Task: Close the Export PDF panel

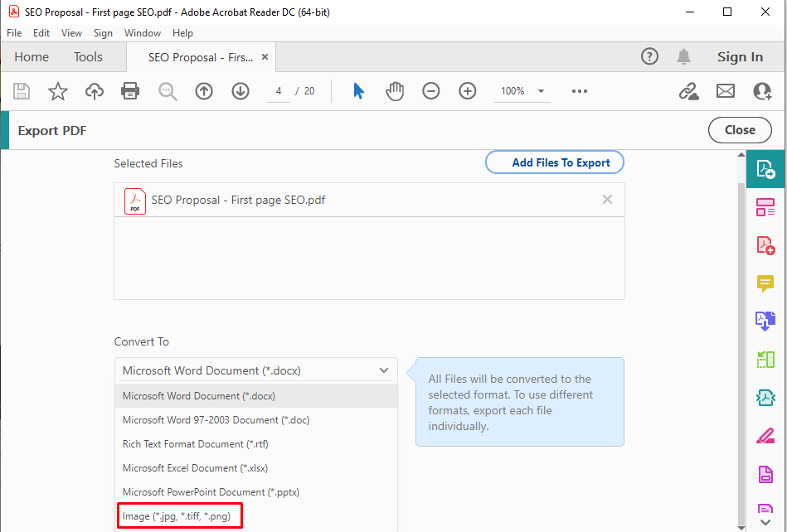Action: [740, 130]
